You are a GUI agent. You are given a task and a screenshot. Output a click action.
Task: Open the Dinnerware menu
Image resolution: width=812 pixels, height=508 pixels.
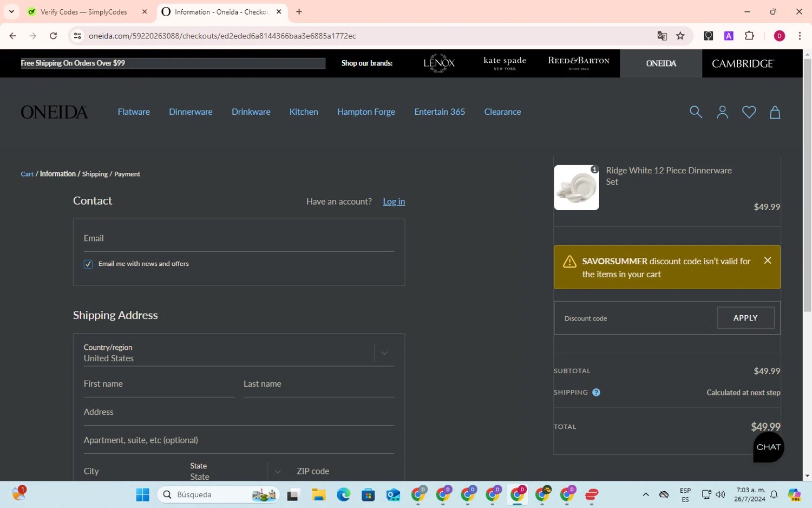(x=191, y=112)
